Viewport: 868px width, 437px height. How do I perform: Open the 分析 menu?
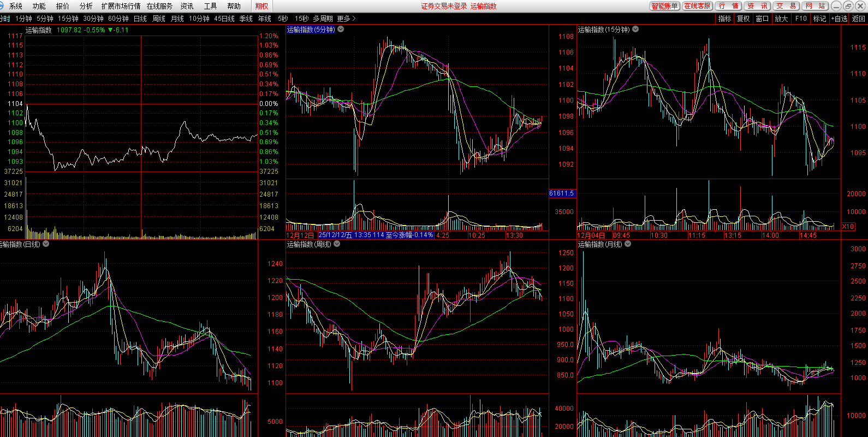point(86,6)
